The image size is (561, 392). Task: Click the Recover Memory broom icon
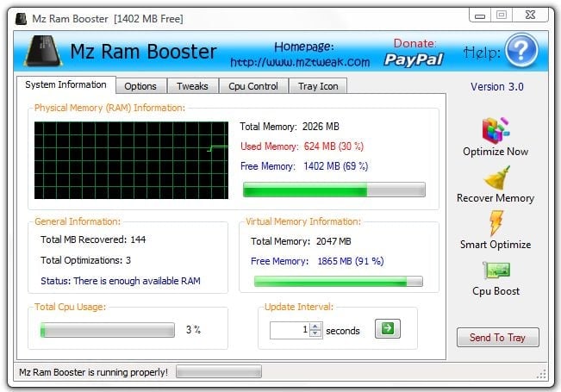(497, 177)
